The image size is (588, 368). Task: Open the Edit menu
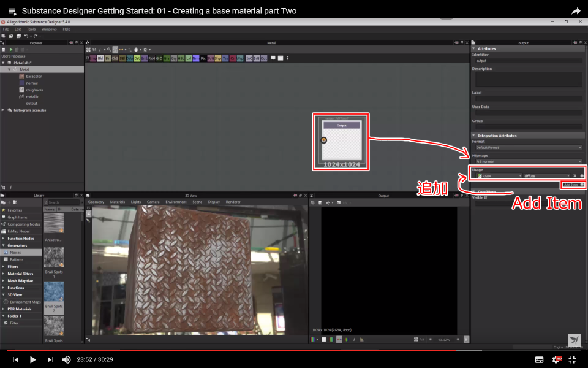point(18,29)
